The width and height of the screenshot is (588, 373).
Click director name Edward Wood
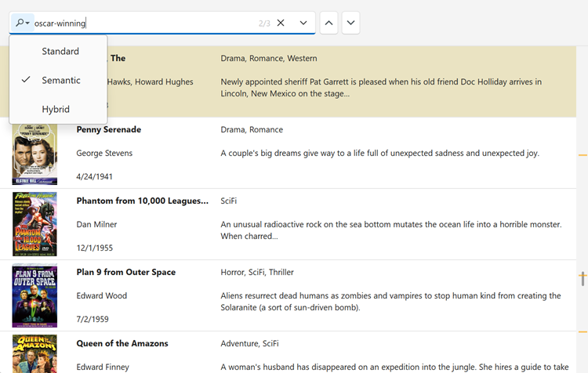point(102,295)
